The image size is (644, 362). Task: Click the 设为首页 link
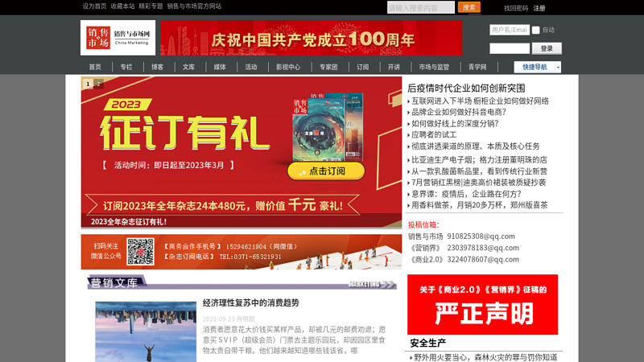point(94,6)
